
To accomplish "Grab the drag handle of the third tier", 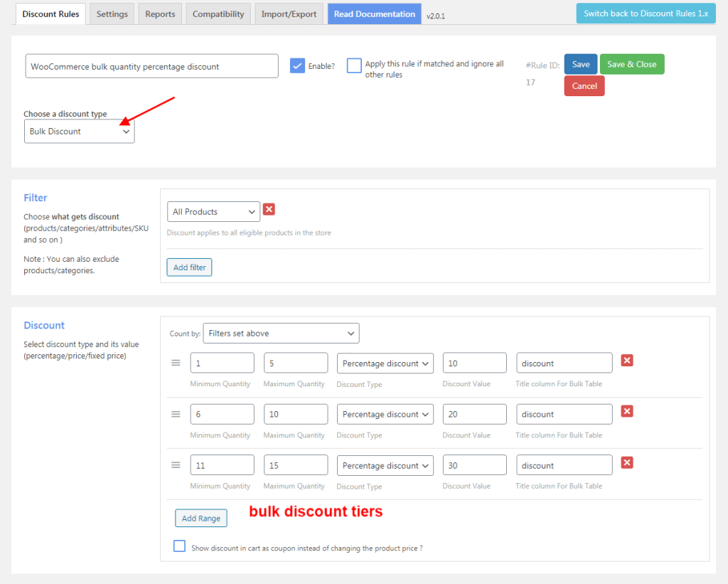I will tap(176, 465).
